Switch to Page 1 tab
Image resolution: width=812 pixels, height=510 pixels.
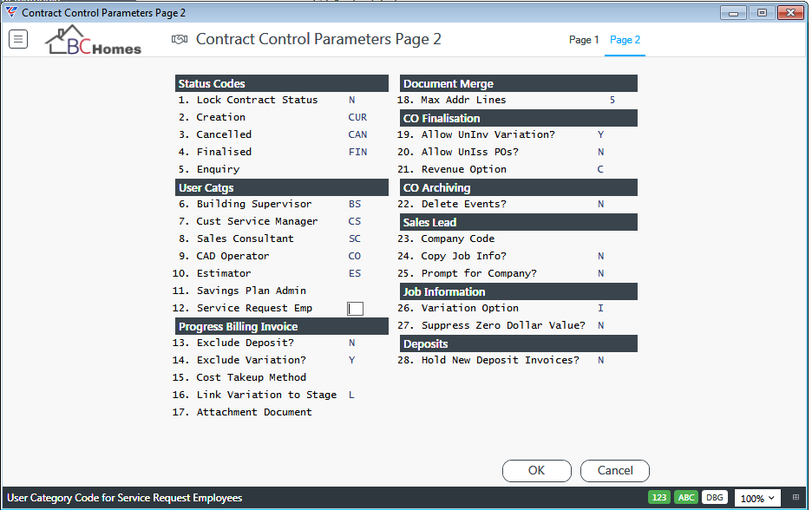tap(584, 40)
